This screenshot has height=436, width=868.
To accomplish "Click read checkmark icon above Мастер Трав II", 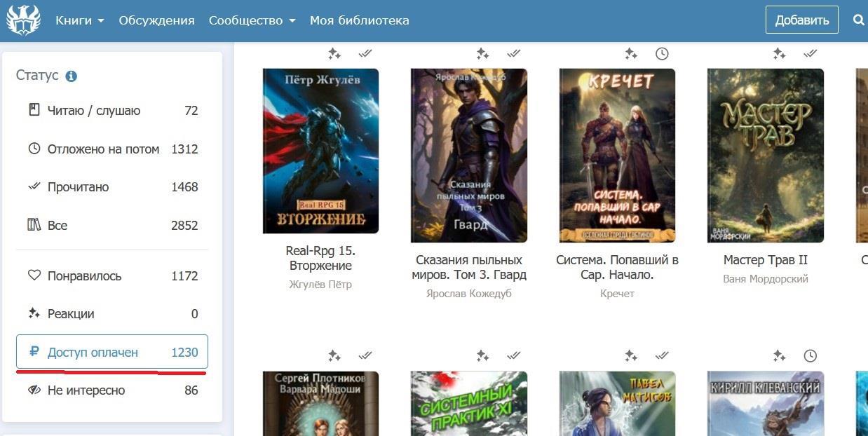I will 811,53.
